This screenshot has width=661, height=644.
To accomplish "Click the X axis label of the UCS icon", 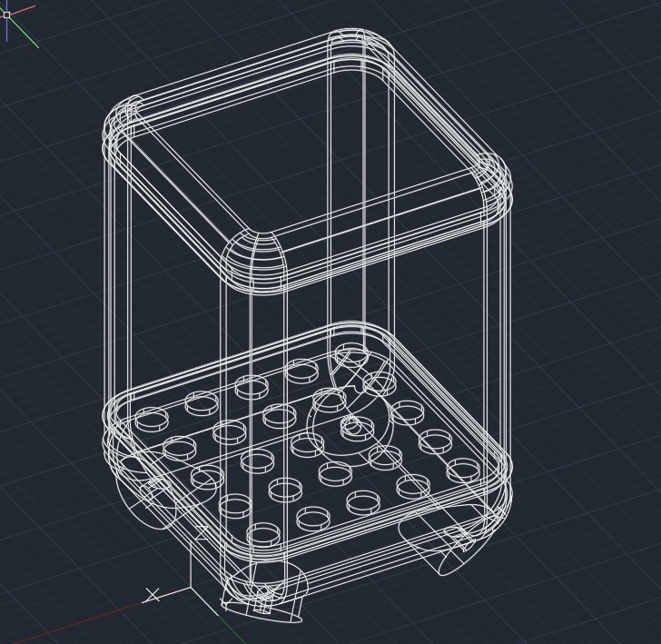I will 153,595.
